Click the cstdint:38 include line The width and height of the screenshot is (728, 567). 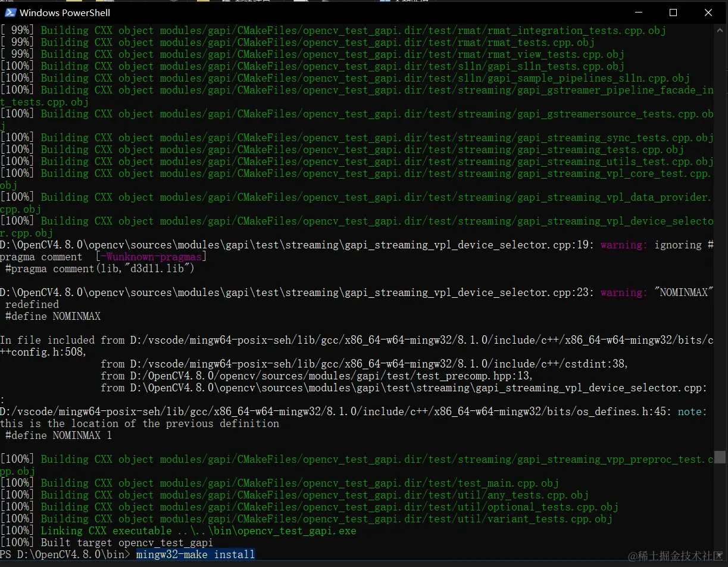(364, 364)
